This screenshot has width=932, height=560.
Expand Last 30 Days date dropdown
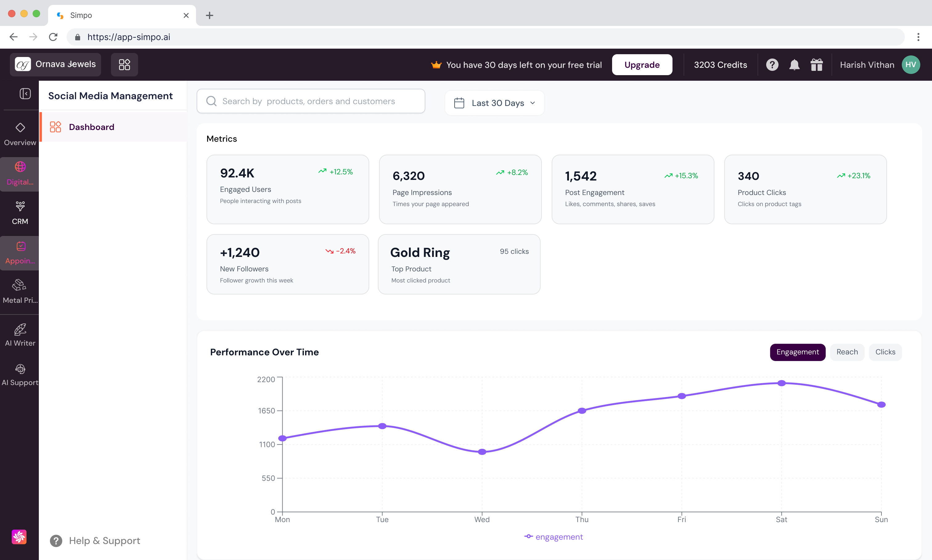[494, 103]
